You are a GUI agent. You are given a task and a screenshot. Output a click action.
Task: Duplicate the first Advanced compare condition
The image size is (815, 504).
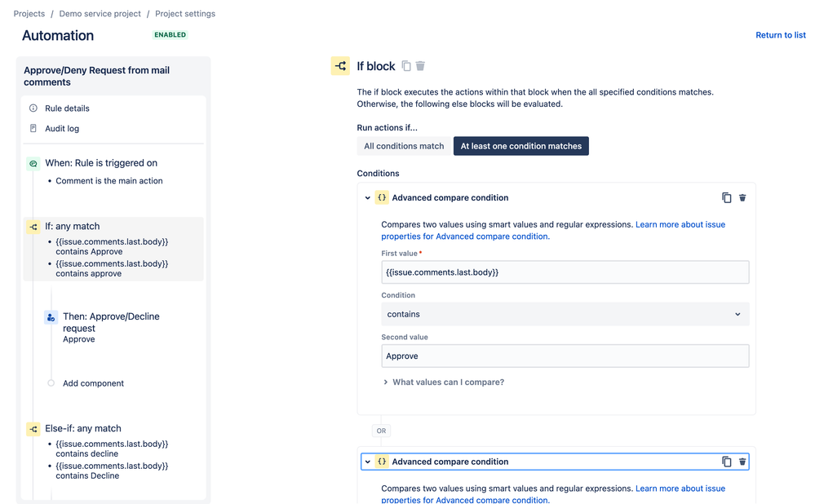click(727, 198)
